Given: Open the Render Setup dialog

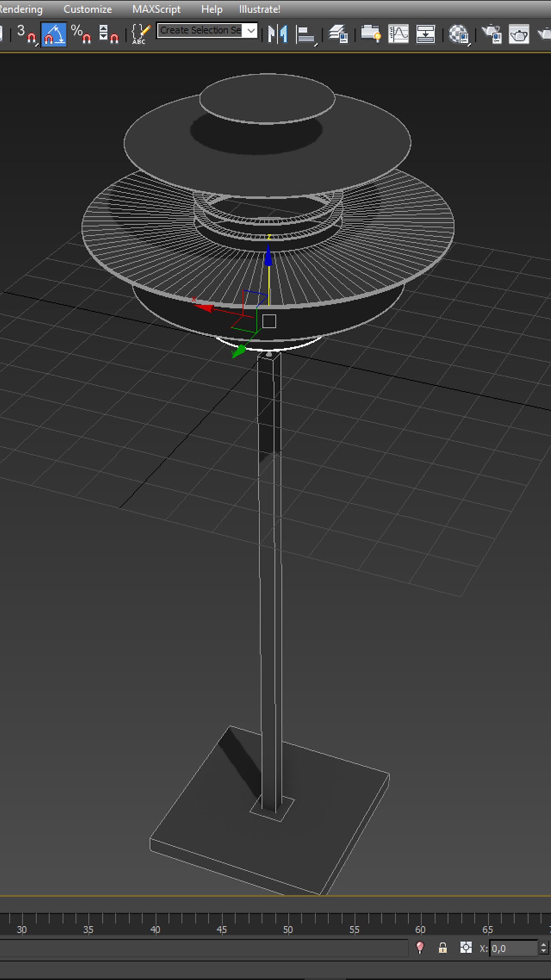Looking at the screenshot, I should [x=492, y=34].
